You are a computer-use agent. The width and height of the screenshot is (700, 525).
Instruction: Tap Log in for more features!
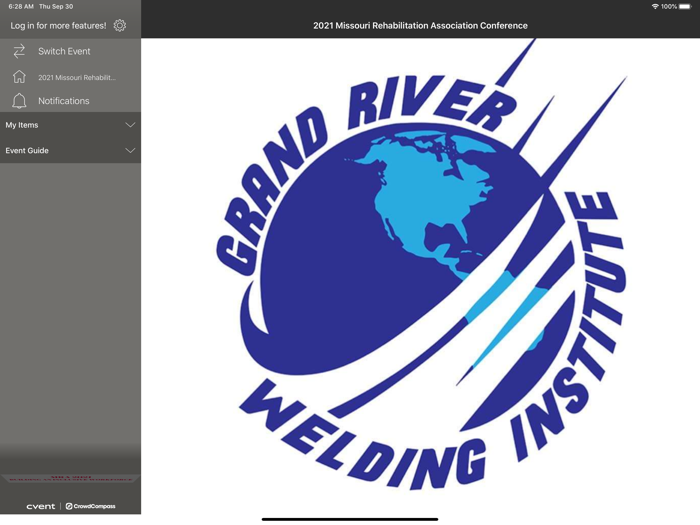coord(58,25)
